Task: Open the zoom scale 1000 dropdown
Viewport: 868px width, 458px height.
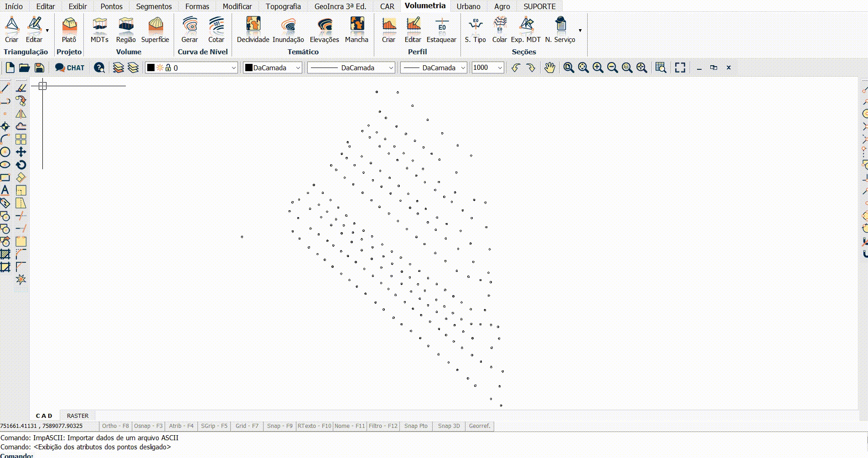Action: pyautogui.click(x=500, y=68)
